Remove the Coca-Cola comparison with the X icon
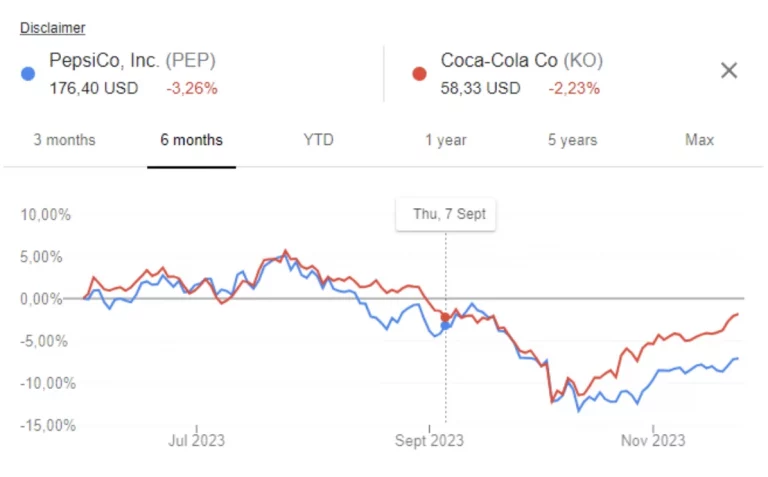Screen dimensions: 768x477 (729, 70)
